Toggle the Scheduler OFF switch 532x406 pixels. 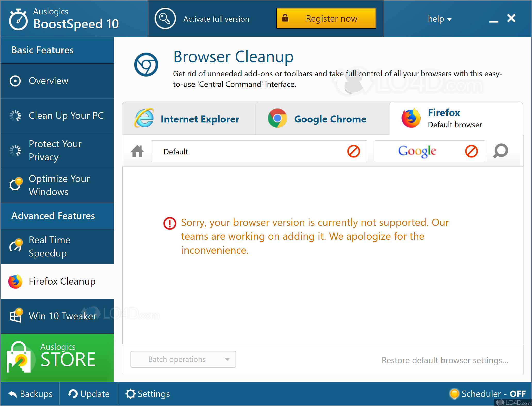(x=487, y=394)
